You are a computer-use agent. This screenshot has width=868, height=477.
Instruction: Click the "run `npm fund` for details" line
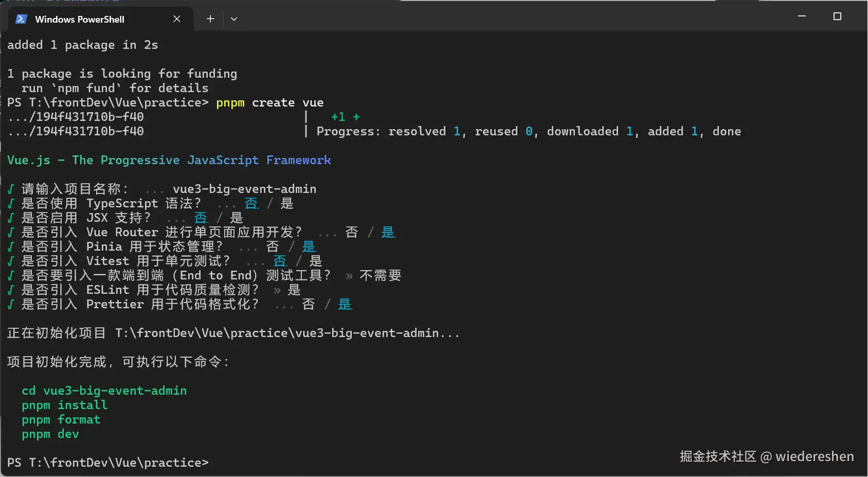115,89
